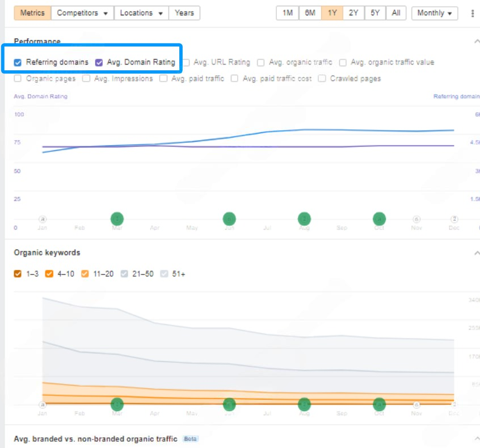480x448 pixels.
Task: Click Jan event marker on Performance chart
Action: pyautogui.click(x=43, y=219)
